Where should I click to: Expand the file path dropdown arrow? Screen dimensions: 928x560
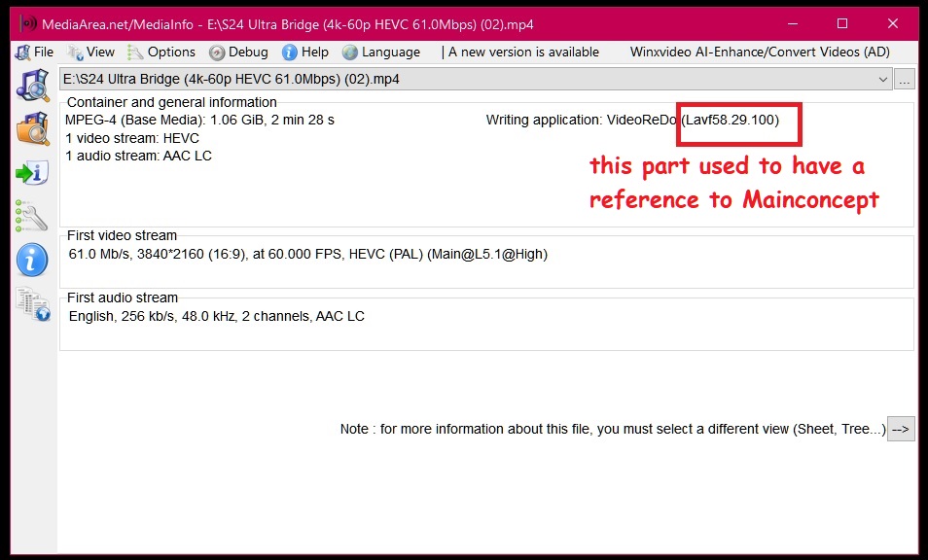point(882,80)
